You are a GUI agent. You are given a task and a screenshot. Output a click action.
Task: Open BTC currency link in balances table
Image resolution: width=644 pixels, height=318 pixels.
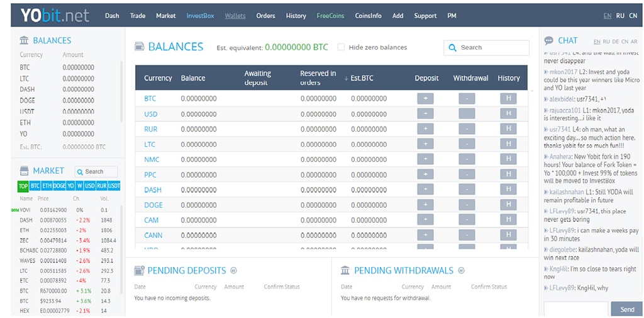coord(150,99)
